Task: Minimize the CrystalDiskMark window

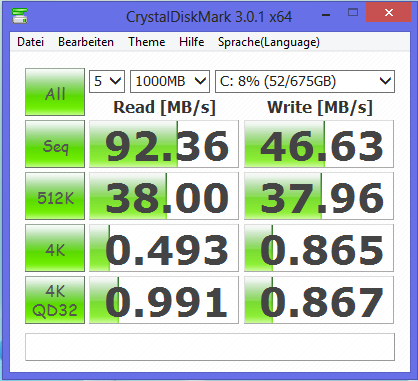Action: pyautogui.click(x=326, y=15)
